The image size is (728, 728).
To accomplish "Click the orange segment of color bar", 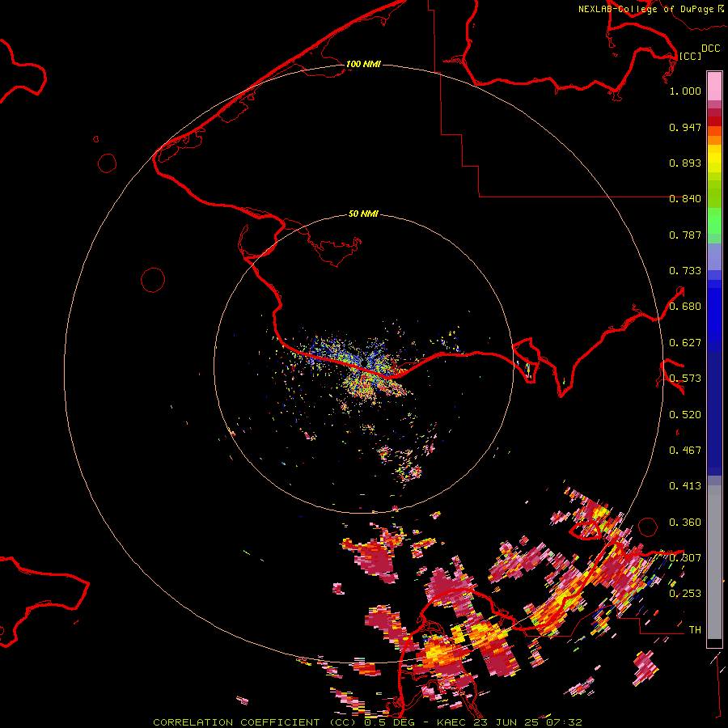I will pos(714,140).
